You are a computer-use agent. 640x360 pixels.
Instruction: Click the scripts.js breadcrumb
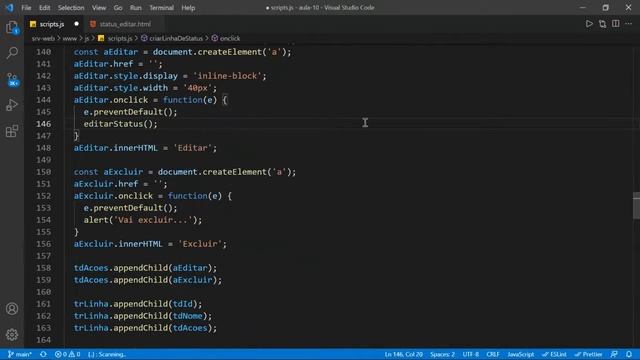115,38
